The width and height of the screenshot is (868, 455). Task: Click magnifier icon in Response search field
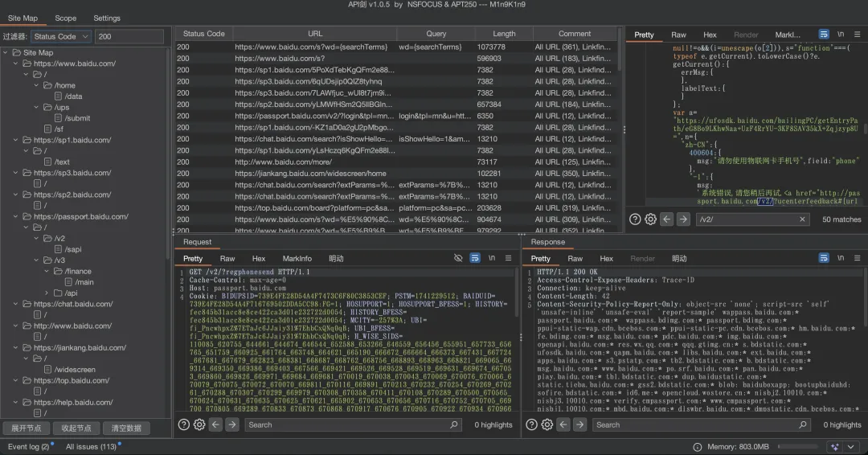pyautogui.click(x=803, y=424)
